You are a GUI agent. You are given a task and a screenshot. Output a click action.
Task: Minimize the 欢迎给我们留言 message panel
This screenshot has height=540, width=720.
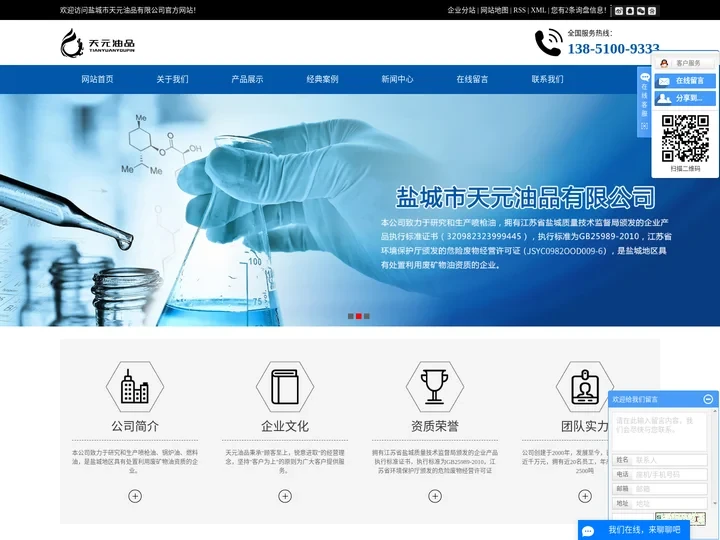pyautogui.click(x=708, y=399)
